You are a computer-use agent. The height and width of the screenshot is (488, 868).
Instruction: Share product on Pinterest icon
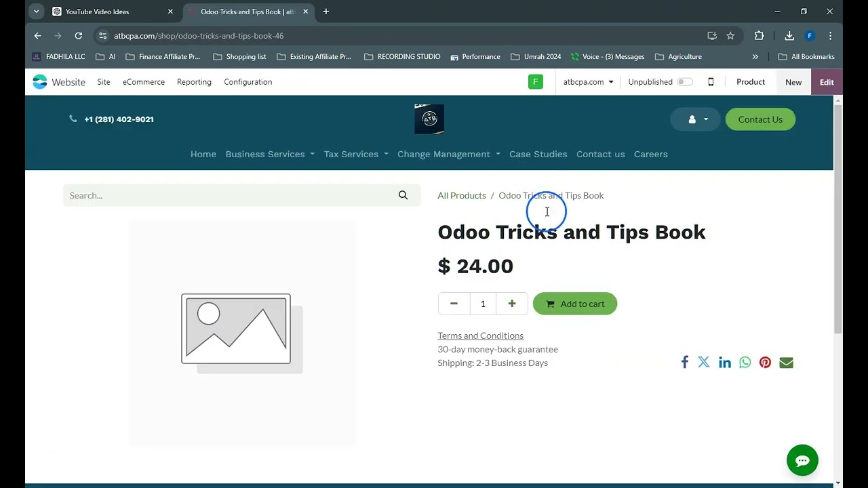pyautogui.click(x=765, y=363)
